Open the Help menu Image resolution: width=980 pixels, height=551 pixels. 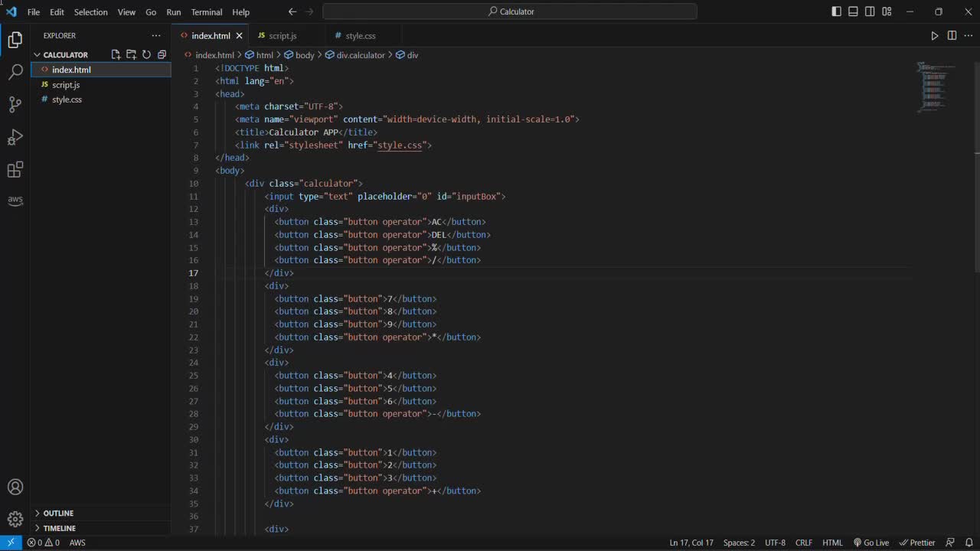(240, 12)
